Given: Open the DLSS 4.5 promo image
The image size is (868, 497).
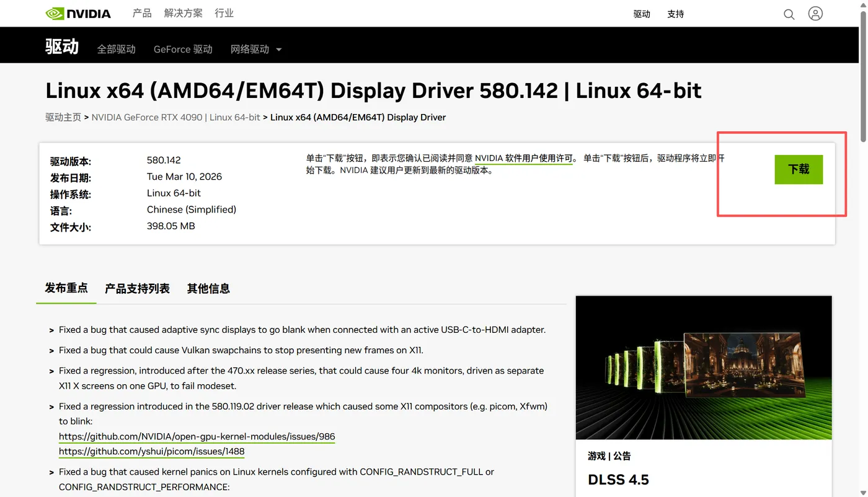Looking at the screenshot, I should point(704,367).
